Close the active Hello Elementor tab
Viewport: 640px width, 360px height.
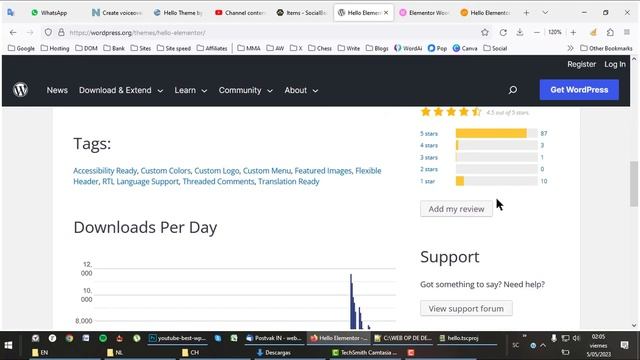[386, 13]
